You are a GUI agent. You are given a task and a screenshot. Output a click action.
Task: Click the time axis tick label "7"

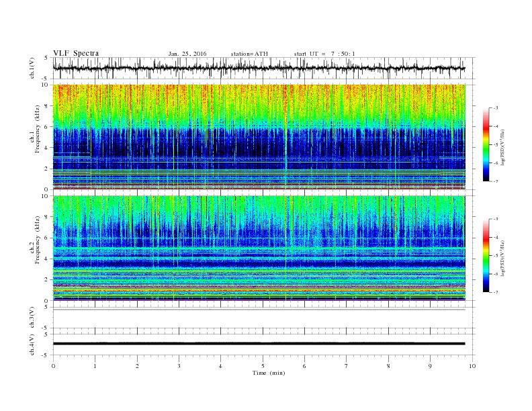(347, 366)
